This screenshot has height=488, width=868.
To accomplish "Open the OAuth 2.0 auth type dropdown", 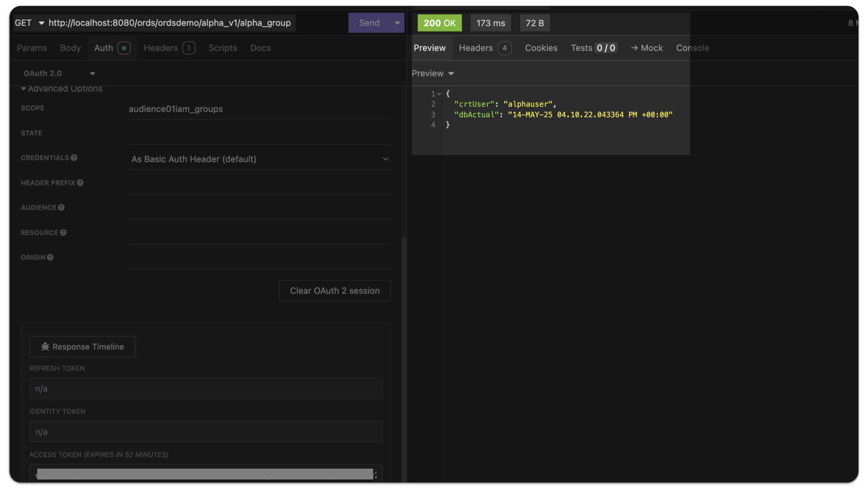I will (x=92, y=74).
